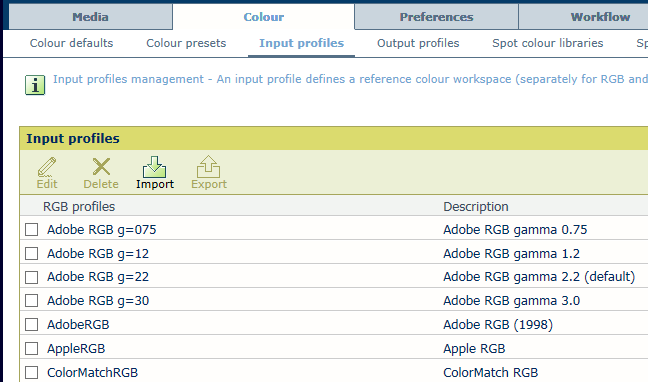Screen dimensions: 648x382
Task: Tick the Adobe RGB g=075 checkbox
Action: (x=31, y=229)
